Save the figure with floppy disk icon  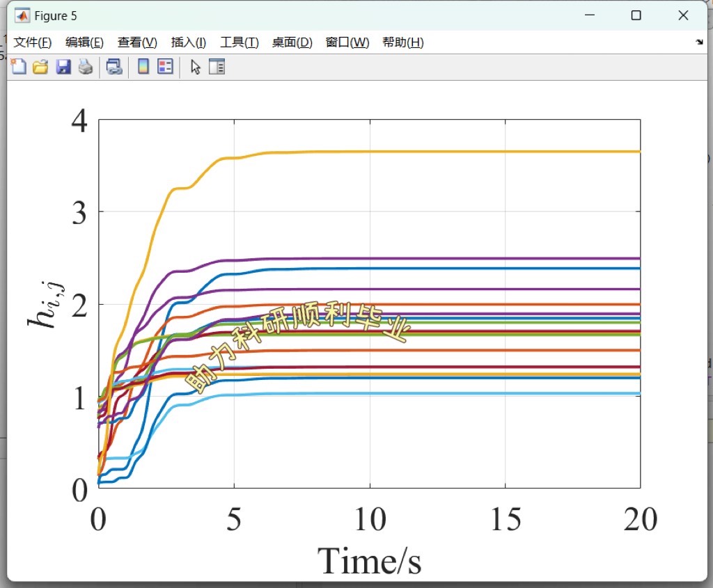pos(63,67)
